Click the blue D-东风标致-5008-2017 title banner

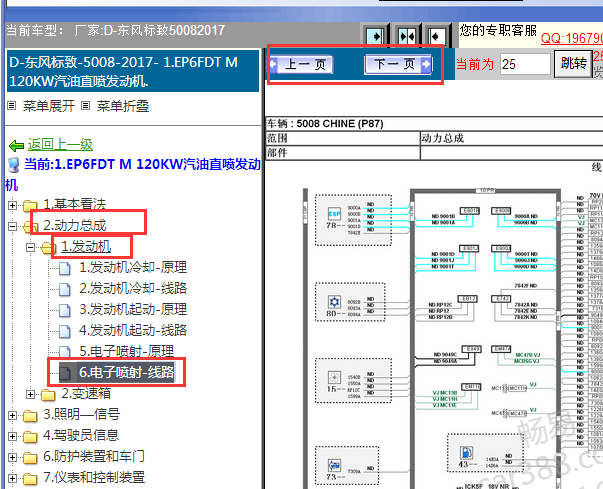[x=133, y=71]
